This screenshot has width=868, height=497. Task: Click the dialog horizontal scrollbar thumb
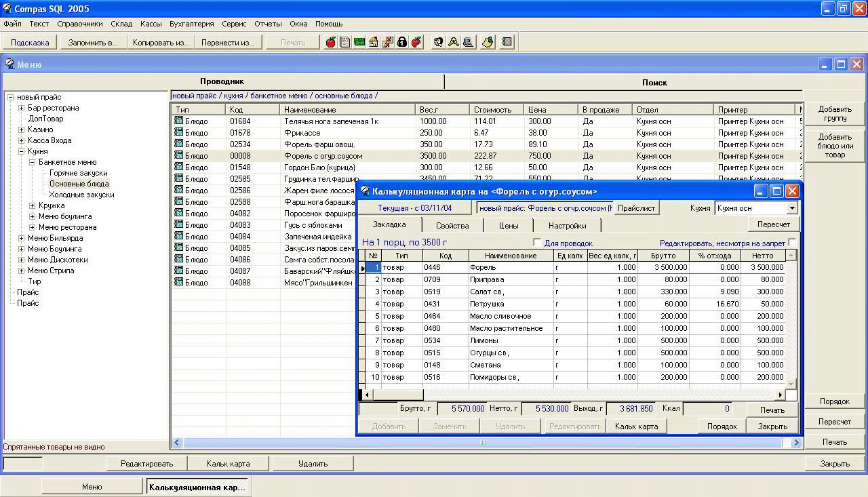point(397,395)
